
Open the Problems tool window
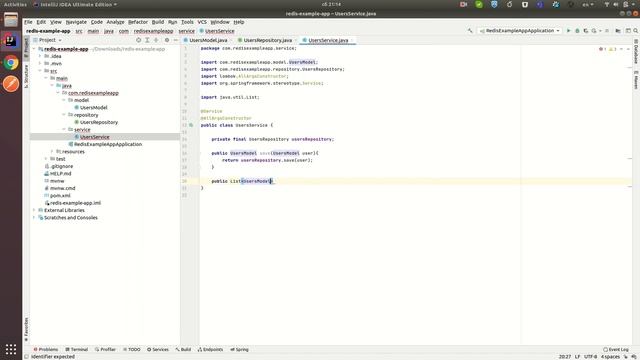pyautogui.click(x=46, y=350)
